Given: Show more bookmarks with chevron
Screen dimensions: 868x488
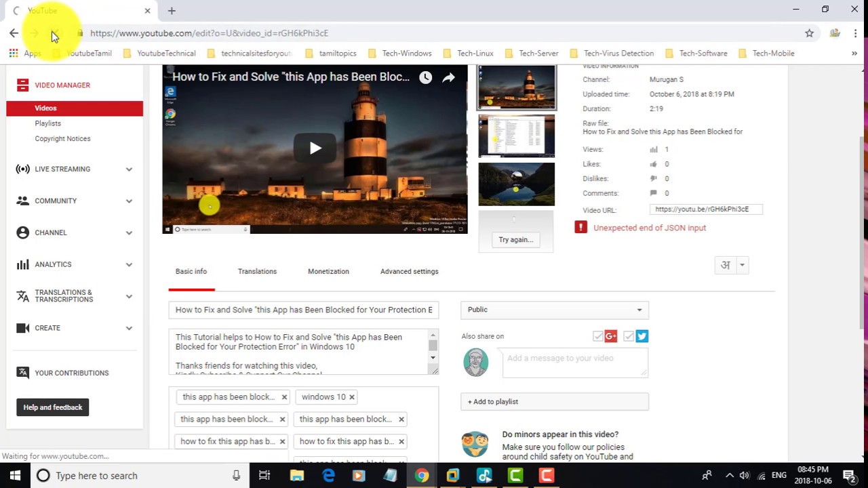Looking at the screenshot, I should point(854,53).
